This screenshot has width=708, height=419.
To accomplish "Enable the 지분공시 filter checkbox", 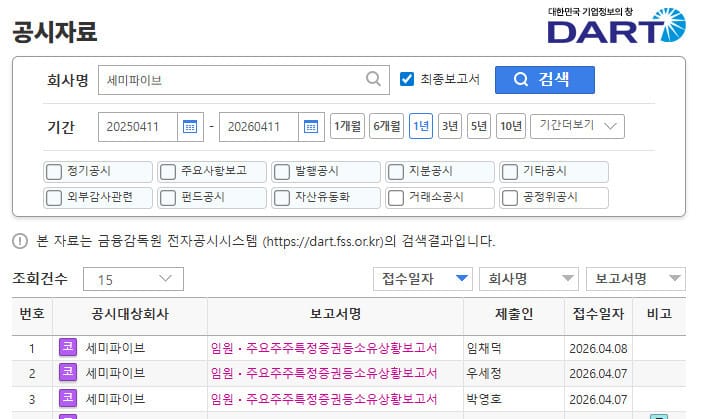I will coord(396,171).
